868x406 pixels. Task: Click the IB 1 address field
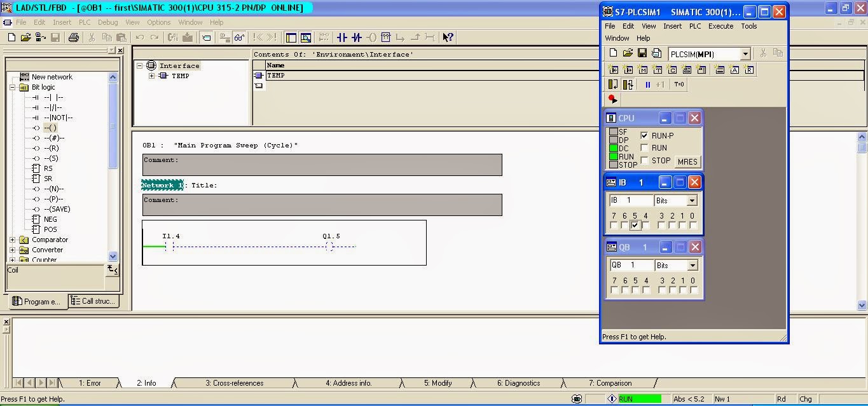point(631,201)
